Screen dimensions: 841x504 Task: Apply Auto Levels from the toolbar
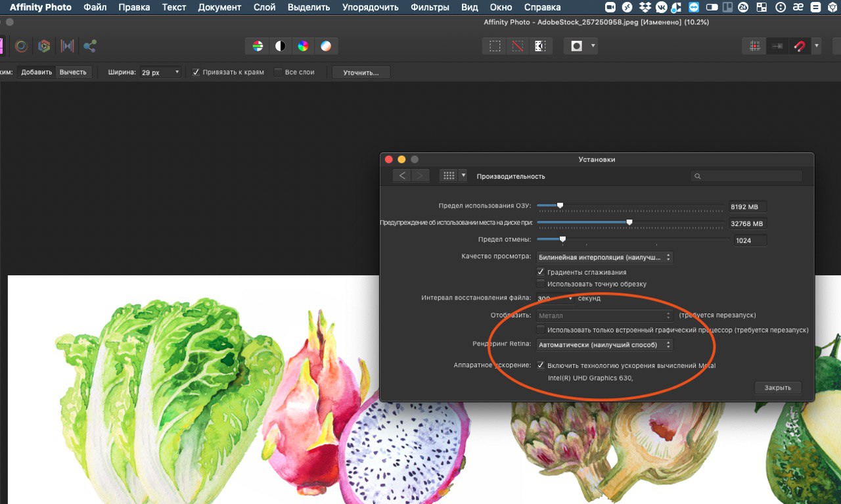point(258,46)
